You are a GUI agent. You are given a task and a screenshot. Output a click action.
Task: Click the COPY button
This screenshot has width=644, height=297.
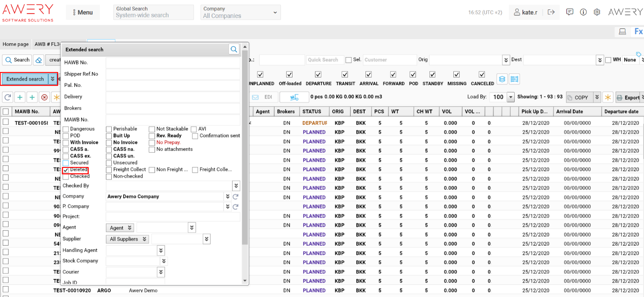[581, 97]
